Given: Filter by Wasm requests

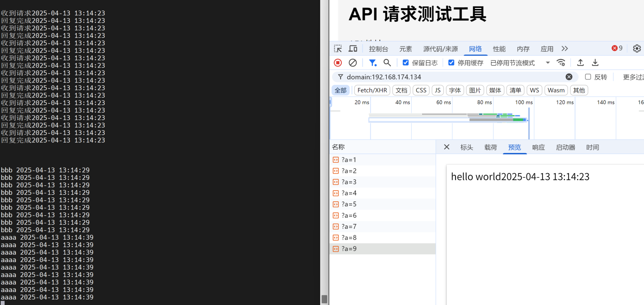Looking at the screenshot, I should pos(556,90).
